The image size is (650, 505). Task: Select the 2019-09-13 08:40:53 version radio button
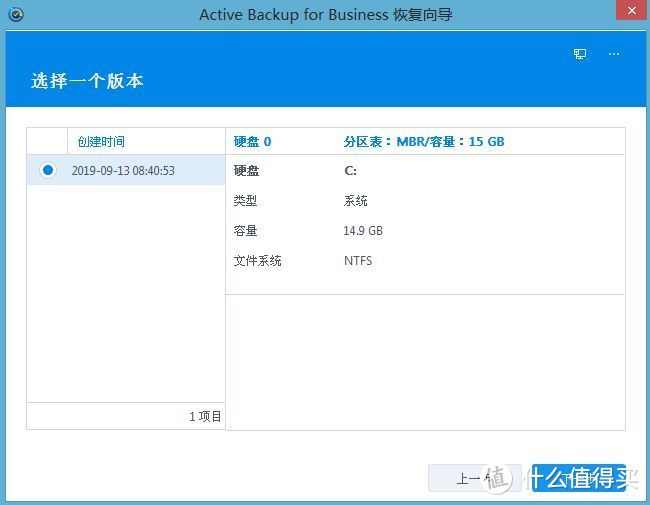[x=47, y=170]
